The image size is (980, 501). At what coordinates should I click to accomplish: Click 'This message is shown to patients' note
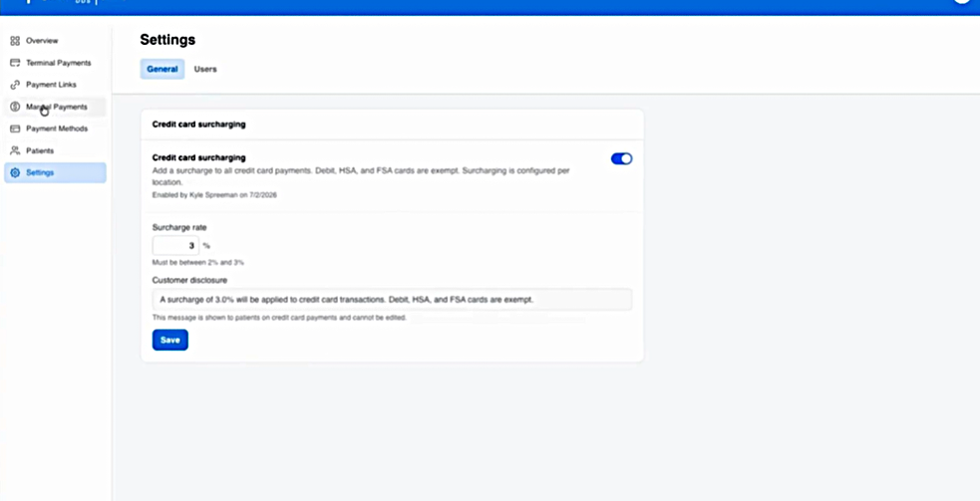click(x=279, y=318)
